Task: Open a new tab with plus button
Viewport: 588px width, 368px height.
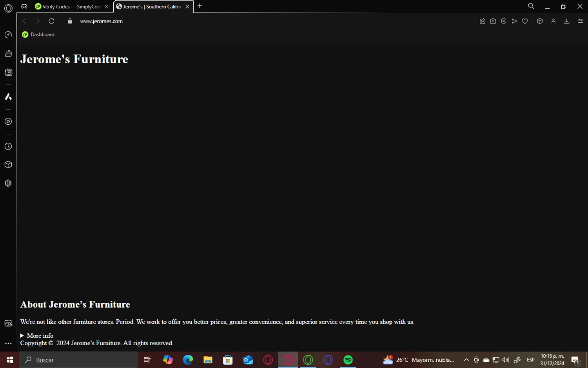Action: (x=200, y=6)
